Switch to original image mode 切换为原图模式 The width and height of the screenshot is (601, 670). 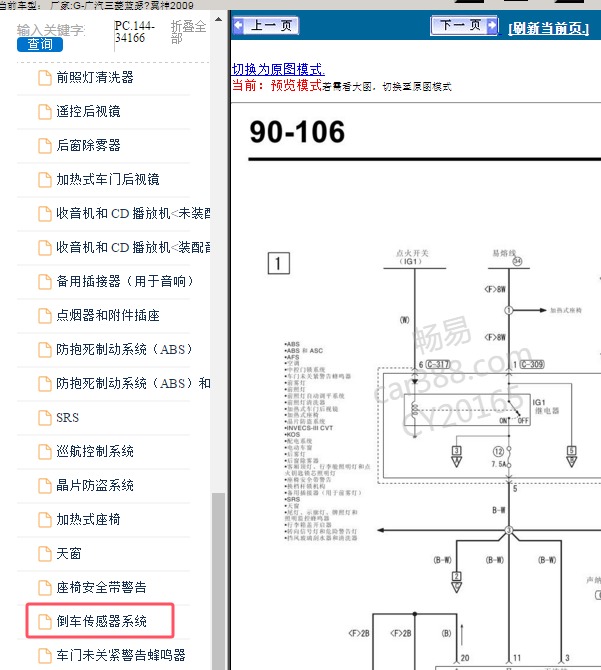(x=278, y=69)
